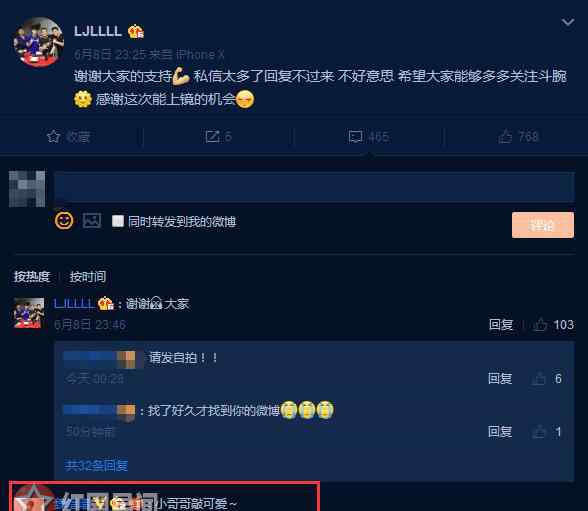The image size is (588, 511).
Task: Click the comment bubble icon showing 465
Action: click(x=355, y=136)
